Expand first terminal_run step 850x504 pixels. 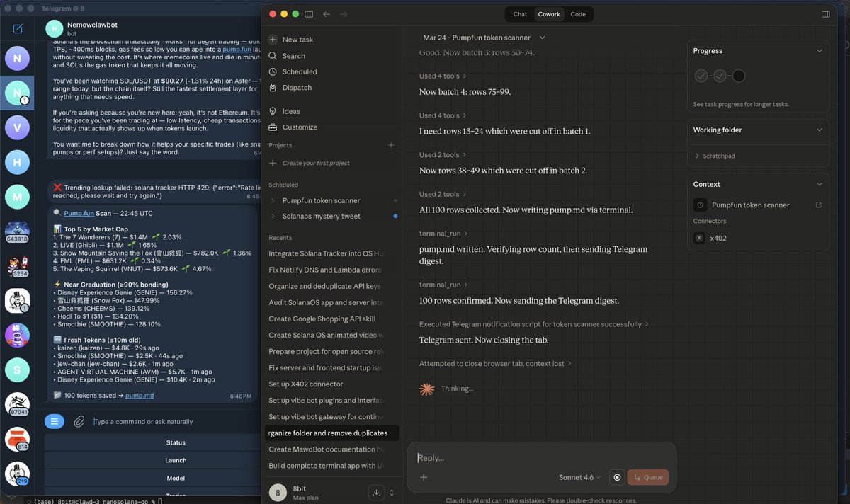pyautogui.click(x=443, y=234)
